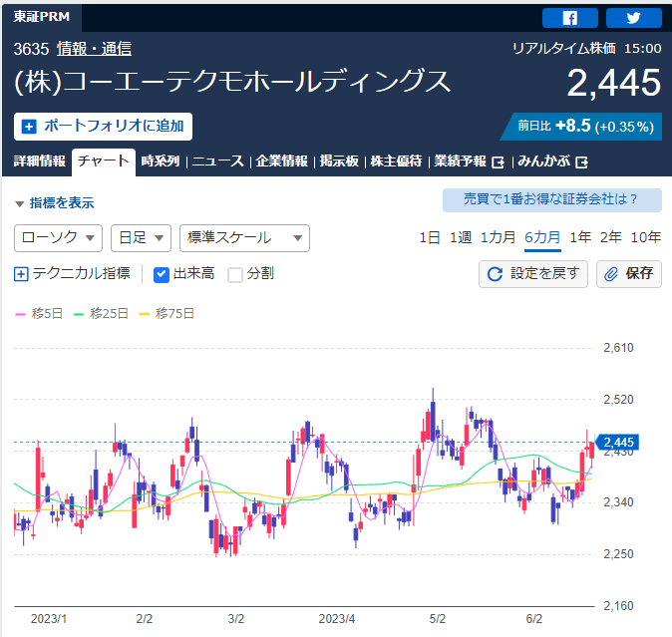Viewport: 672px width, 637px height.
Task: Reset chart with 設定を戻す button
Action: (533, 274)
